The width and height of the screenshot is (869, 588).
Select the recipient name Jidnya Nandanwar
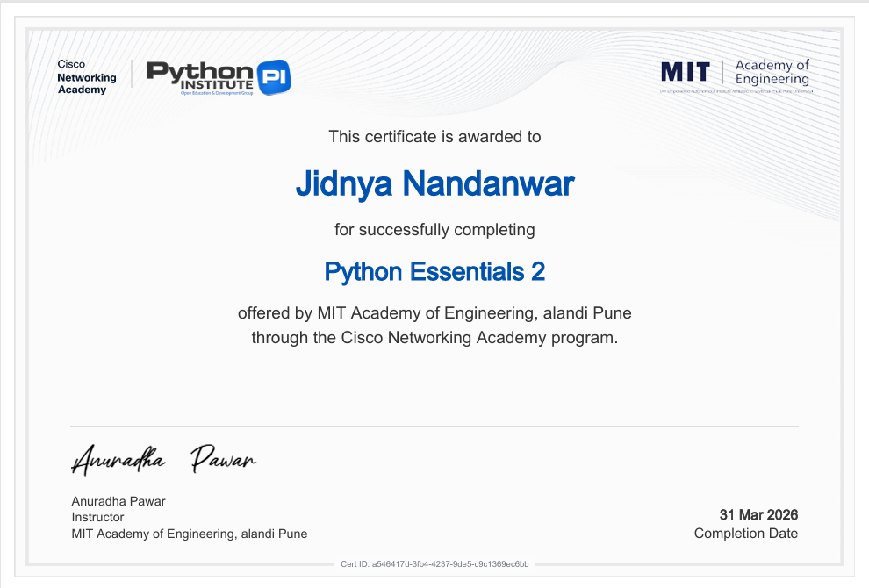click(435, 184)
